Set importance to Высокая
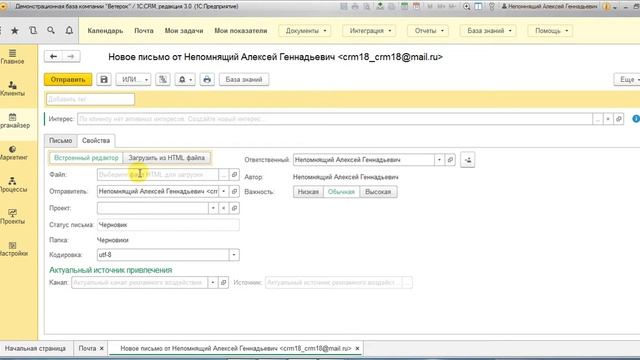 378,191
